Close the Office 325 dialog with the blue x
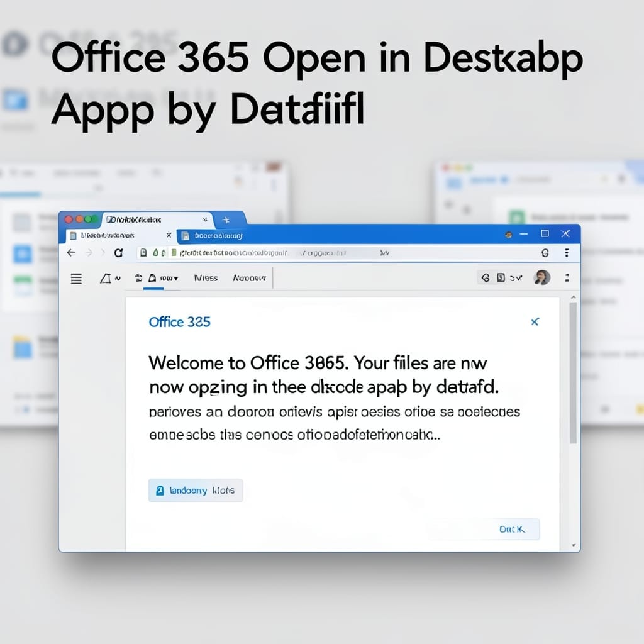The height and width of the screenshot is (644, 644). [x=535, y=321]
